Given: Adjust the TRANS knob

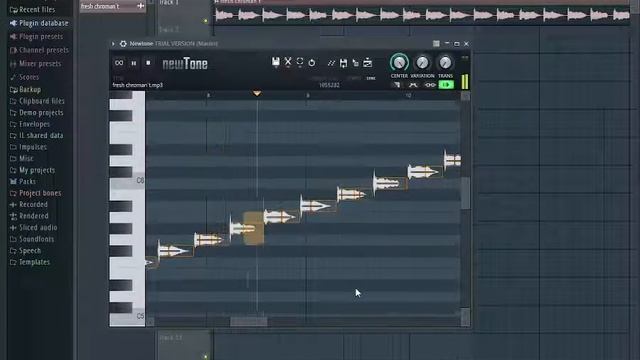Looking at the screenshot, I should click(x=445, y=63).
